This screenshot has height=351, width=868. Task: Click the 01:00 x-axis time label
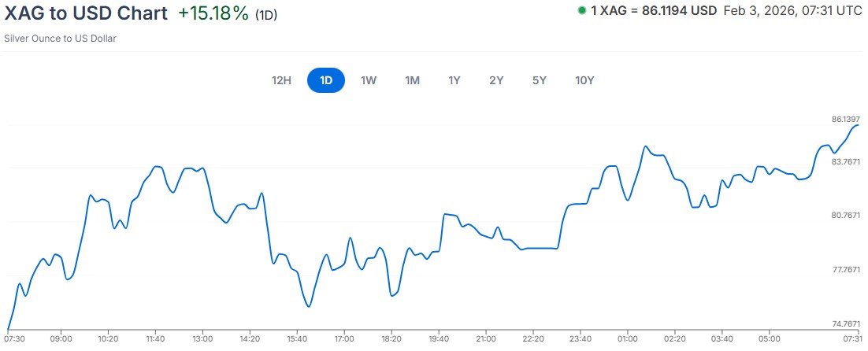tap(627, 338)
